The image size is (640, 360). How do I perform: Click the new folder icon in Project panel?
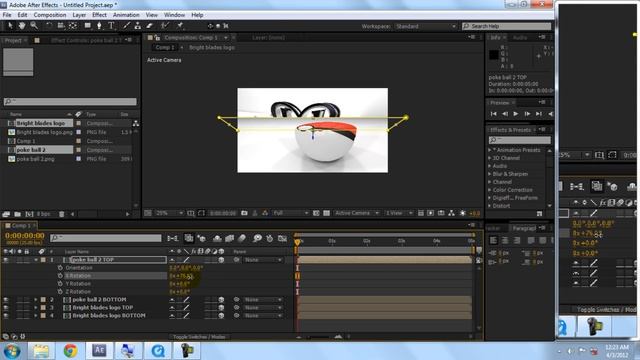click(x=18, y=214)
